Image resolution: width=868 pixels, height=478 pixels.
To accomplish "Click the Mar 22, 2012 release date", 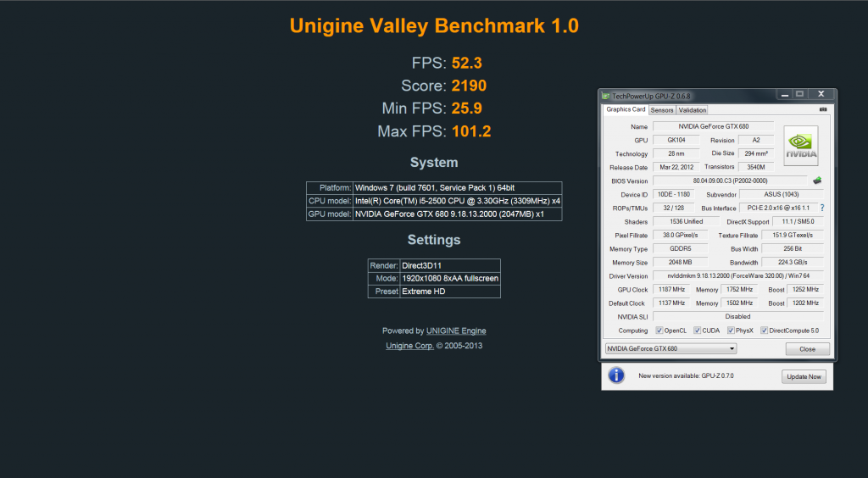I will (676, 167).
